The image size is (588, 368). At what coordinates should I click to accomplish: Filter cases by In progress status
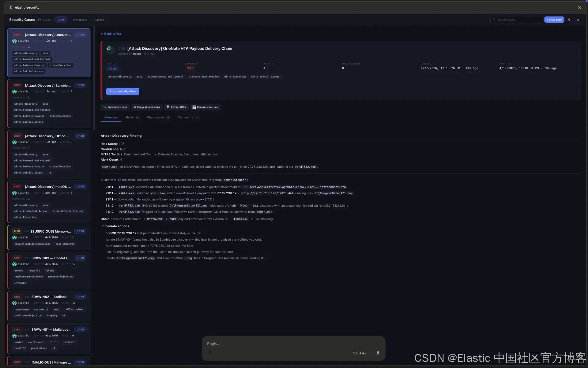pyautogui.click(x=80, y=20)
